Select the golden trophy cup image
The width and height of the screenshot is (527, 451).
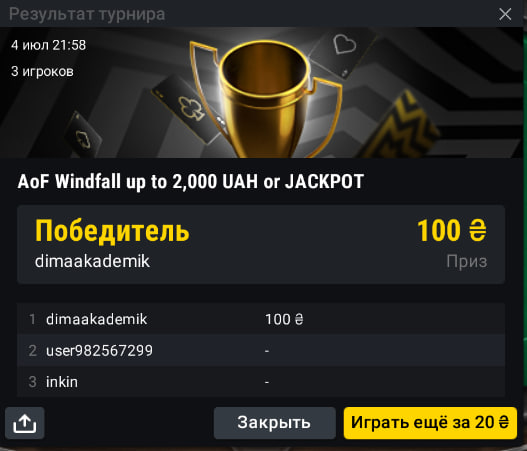pos(264,99)
